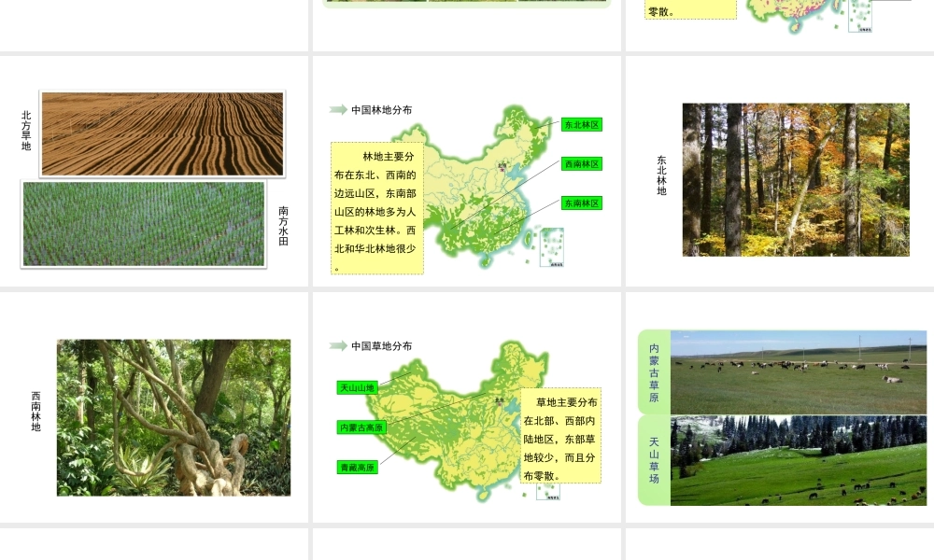Click the arrow icon beside 中国林地分布
The width and height of the screenshot is (934, 560).
pyautogui.click(x=338, y=110)
